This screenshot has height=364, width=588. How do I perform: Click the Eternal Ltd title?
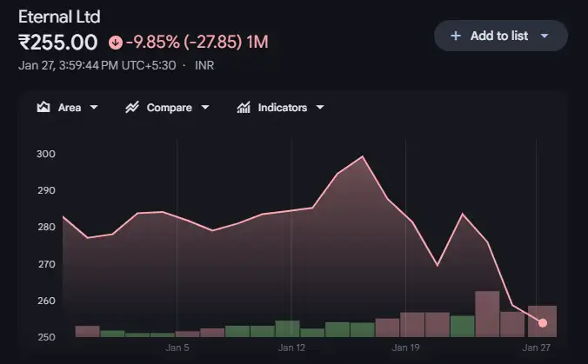[x=59, y=17]
